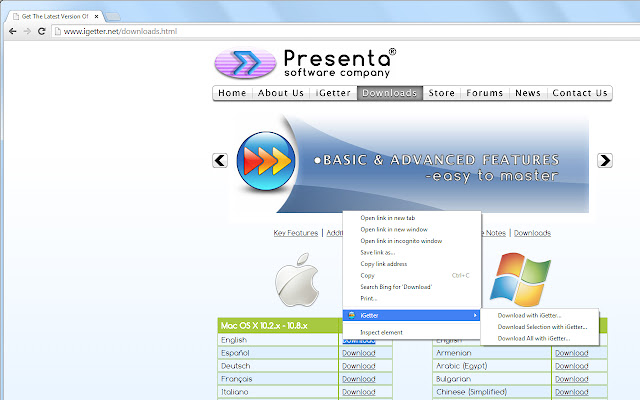Open the Home navigation item
Viewport: 640px width, 400px height.
click(232, 93)
